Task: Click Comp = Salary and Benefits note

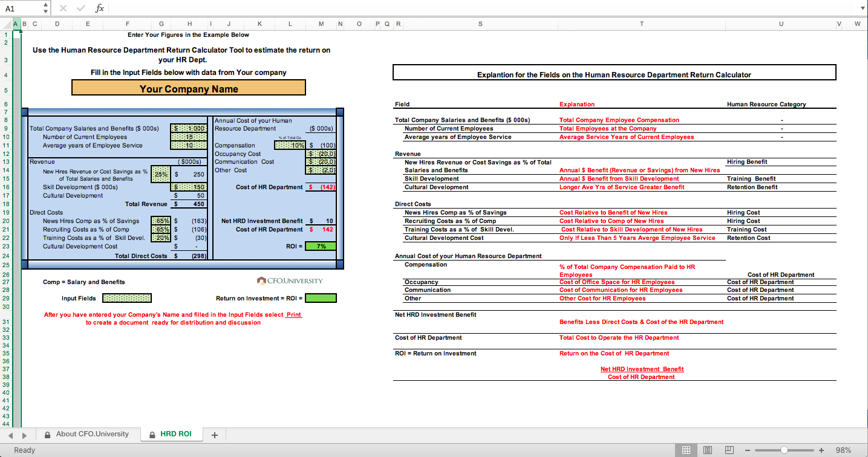Action: point(84,282)
